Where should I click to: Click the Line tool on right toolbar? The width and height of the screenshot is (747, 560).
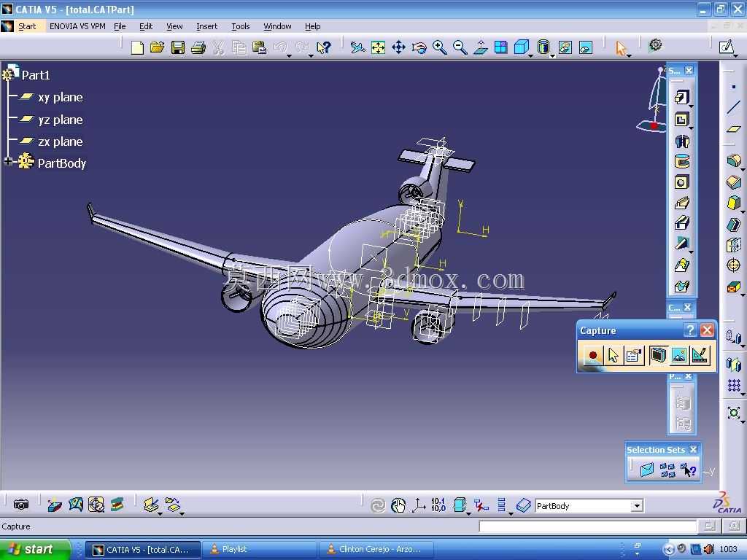click(734, 108)
